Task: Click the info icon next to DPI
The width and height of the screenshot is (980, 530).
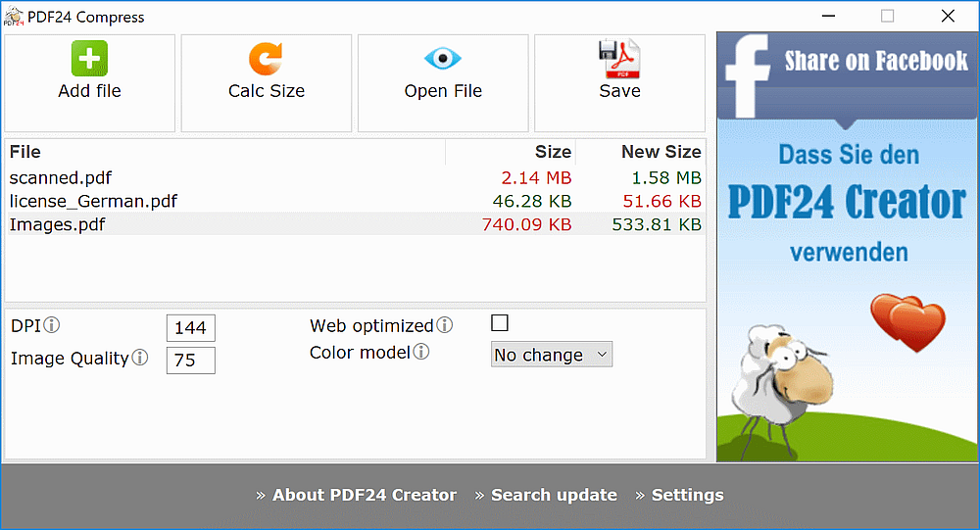Action: (52, 325)
